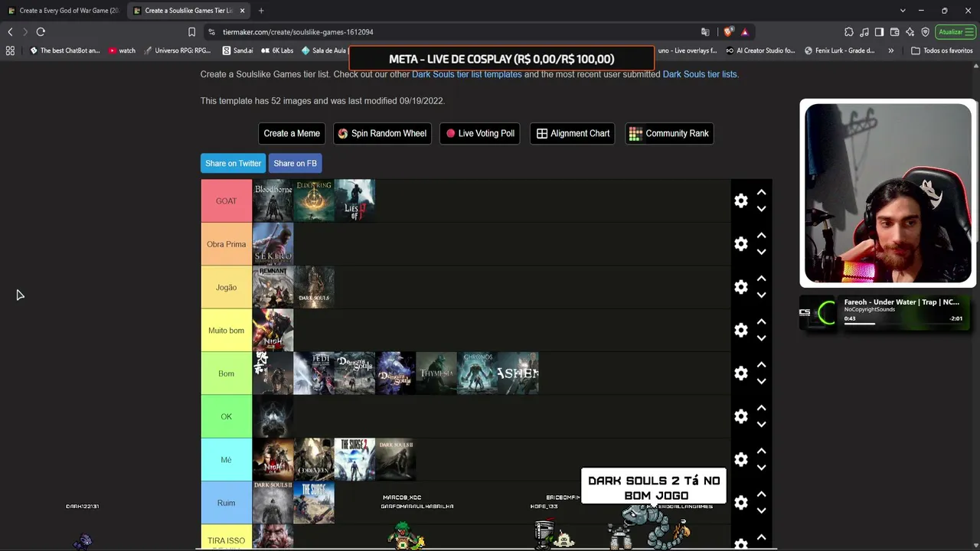This screenshot has height=551, width=980.
Task: Open settings gear for Mé tier row
Action: tap(740, 459)
